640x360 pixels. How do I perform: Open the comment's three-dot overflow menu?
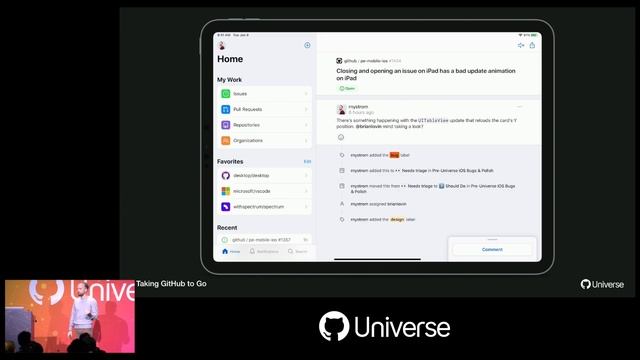point(520,107)
